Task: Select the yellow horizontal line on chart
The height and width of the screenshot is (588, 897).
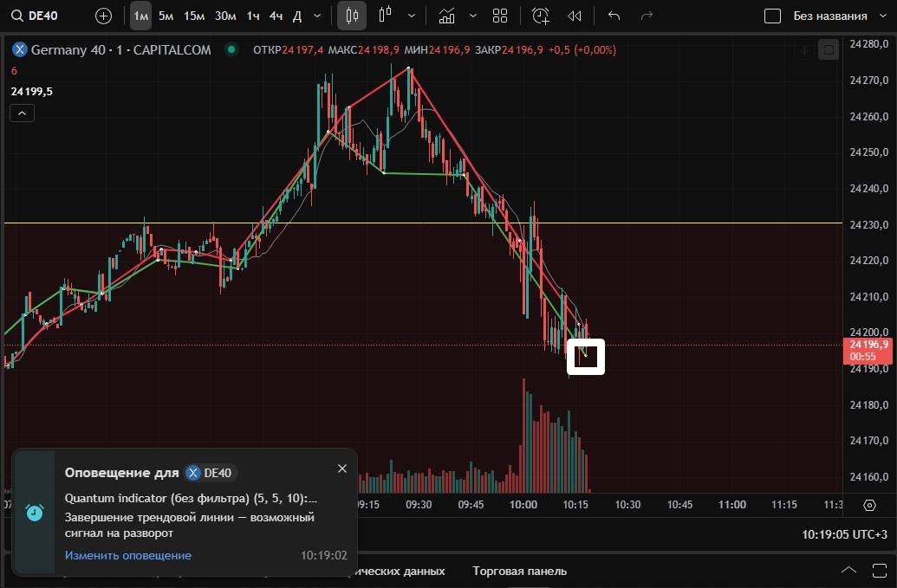Action: 423,223
